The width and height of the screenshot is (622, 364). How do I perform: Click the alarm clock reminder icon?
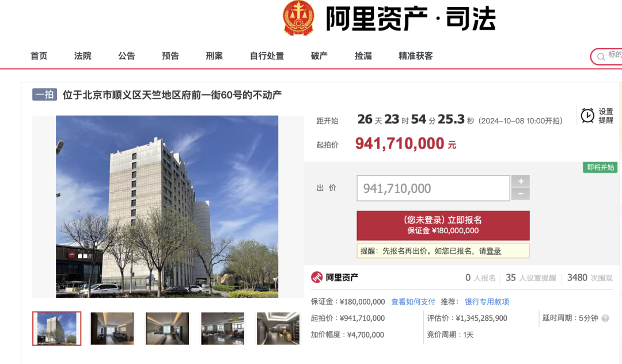587,116
